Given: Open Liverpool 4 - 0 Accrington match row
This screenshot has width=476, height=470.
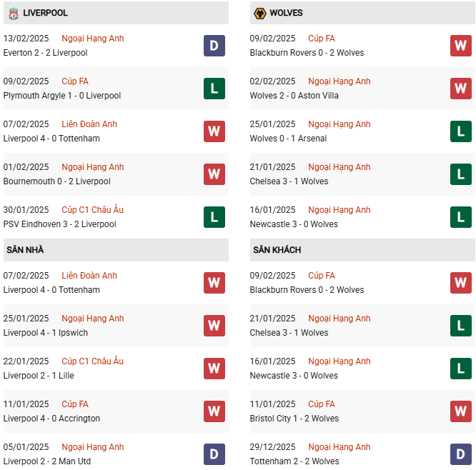Looking at the screenshot, I should pos(51,419).
